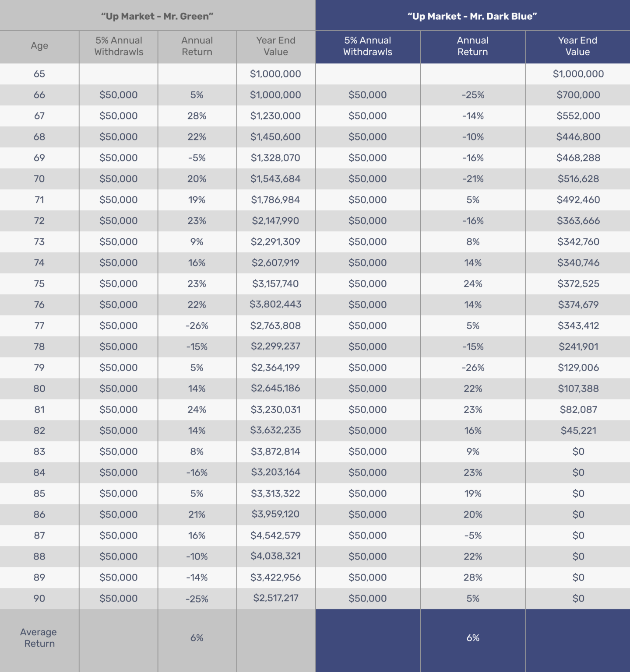630x672 pixels.
Task: Select the $3,422,956 year end value
Action: (x=275, y=578)
